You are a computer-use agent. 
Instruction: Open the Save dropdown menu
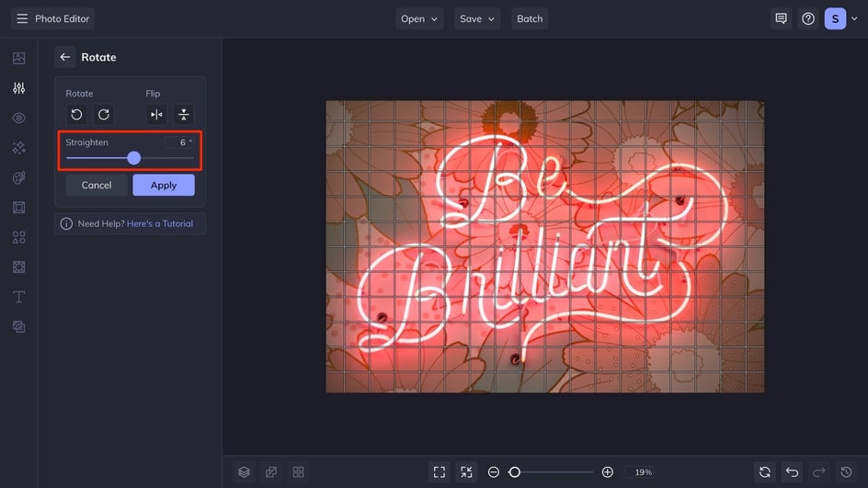(x=477, y=18)
